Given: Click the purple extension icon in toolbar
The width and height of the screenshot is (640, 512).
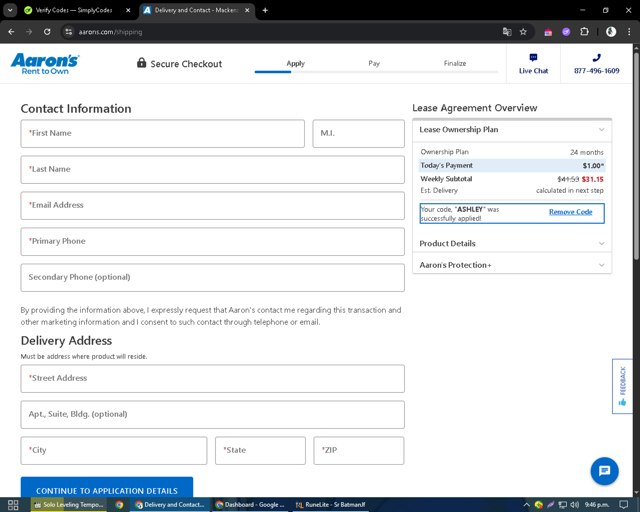Looking at the screenshot, I should tap(566, 32).
